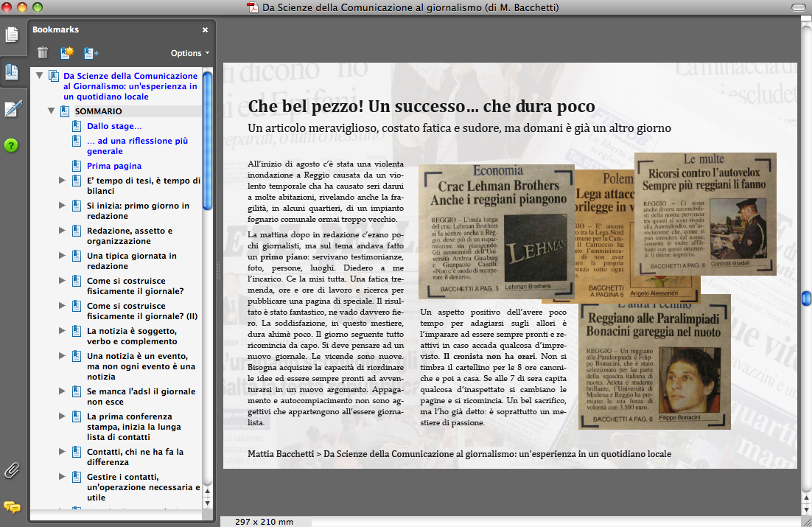Delete selected bookmark with trash icon
The width and height of the screenshot is (812, 527).
43,53
